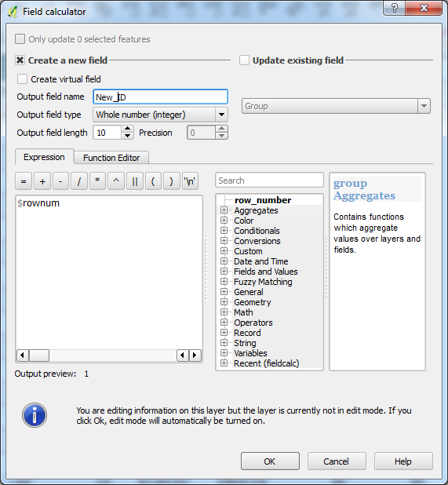Switch to the Function Editor tab
The image size is (448, 485).
(111, 158)
